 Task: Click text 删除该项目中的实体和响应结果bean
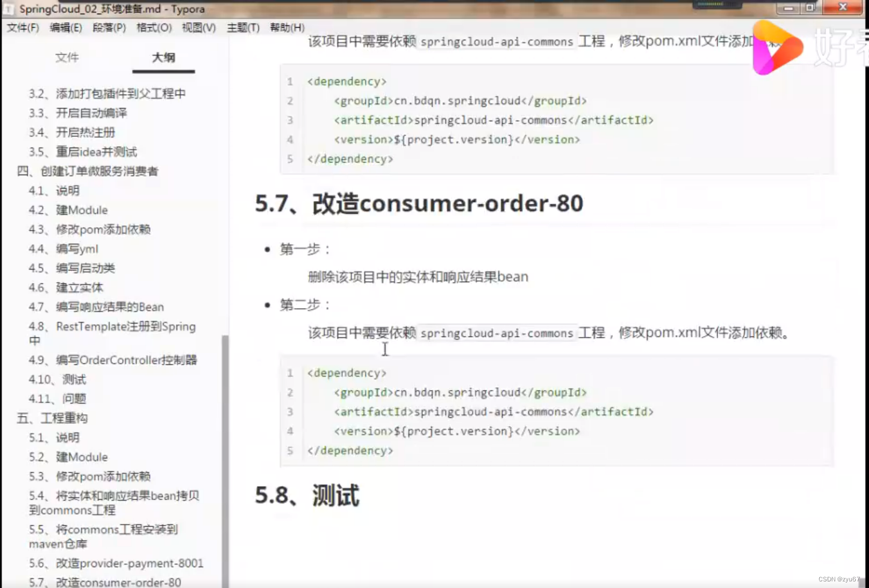coord(418,277)
